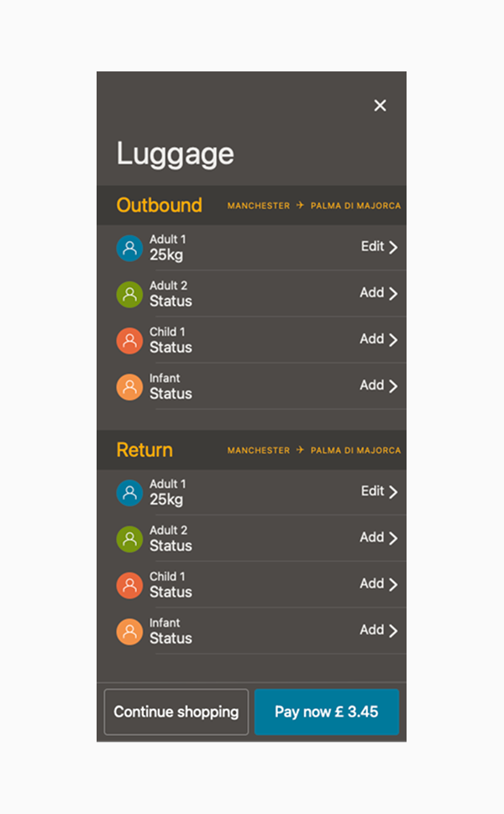Screen dimensions: 504x814
Task: Click Outbound Adult 1 blue avatar icon
Action: [129, 248]
